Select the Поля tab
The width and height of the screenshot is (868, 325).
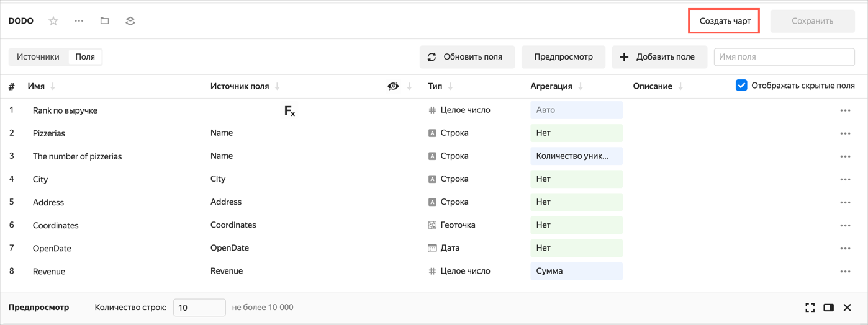click(x=85, y=57)
